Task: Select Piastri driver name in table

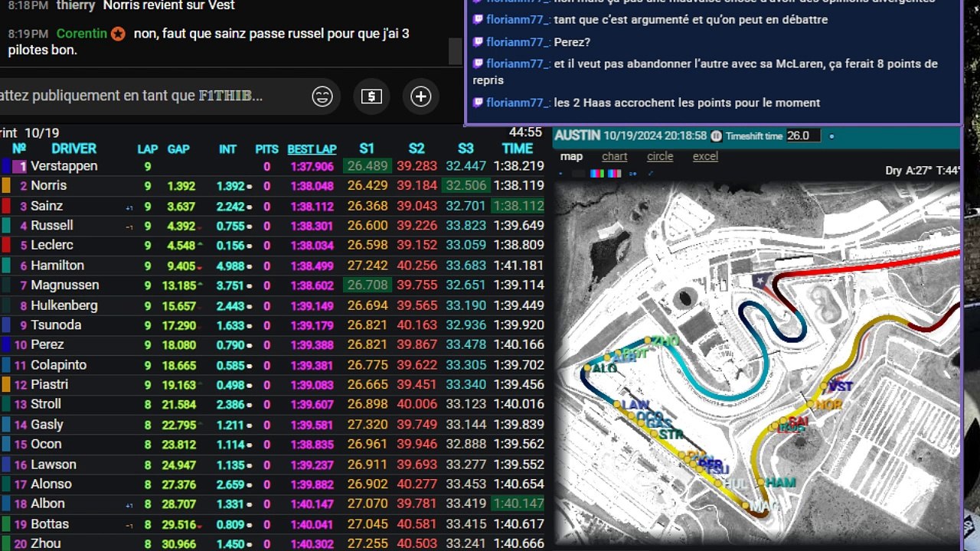Action: tap(50, 385)
